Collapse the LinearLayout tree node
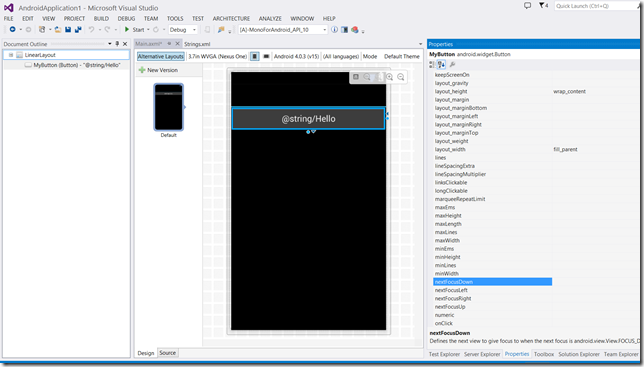644x367 pixels. click(11, 55)
